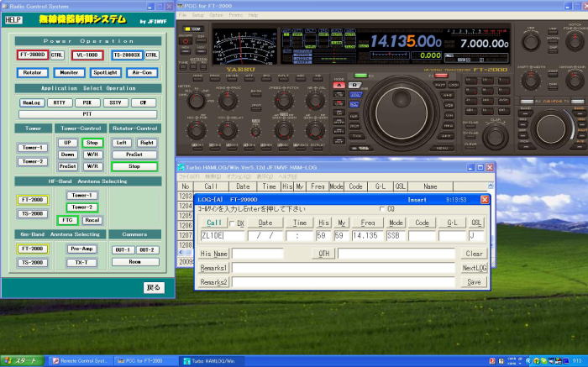The height and width of the screenshot is (367, 588).
Task: Click the system tray clock
Action: [577, 361]
